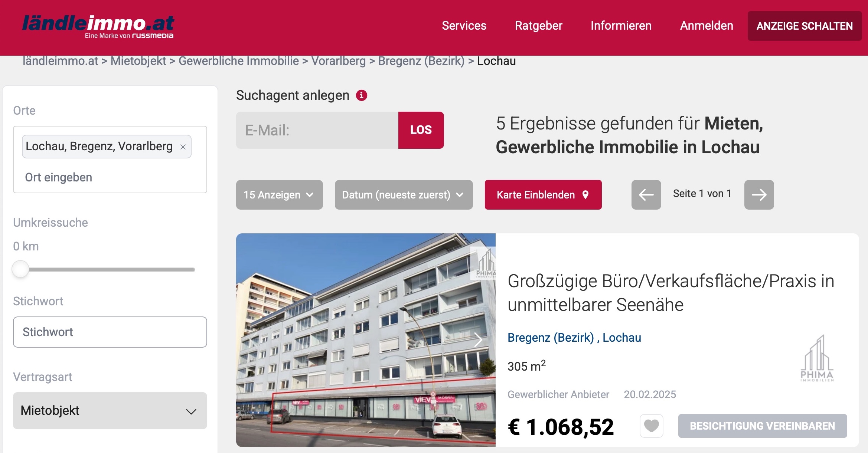The image size is (868, 453).
Task: Open the Datum (neueste zuerst) sort dropdown
Action: click(x=404, y=194)
